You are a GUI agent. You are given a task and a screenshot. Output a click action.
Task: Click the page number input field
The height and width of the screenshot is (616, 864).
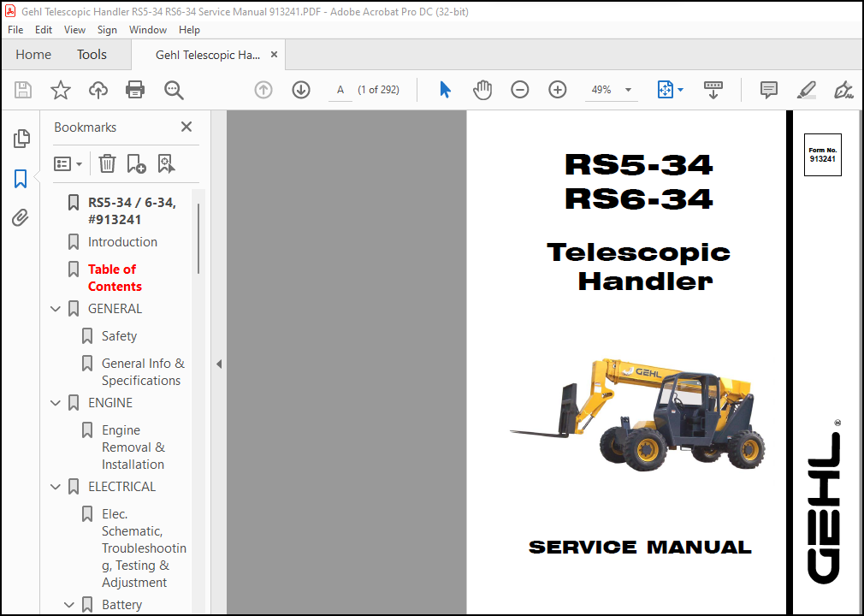pyautogui.click(x=340, y=90)
